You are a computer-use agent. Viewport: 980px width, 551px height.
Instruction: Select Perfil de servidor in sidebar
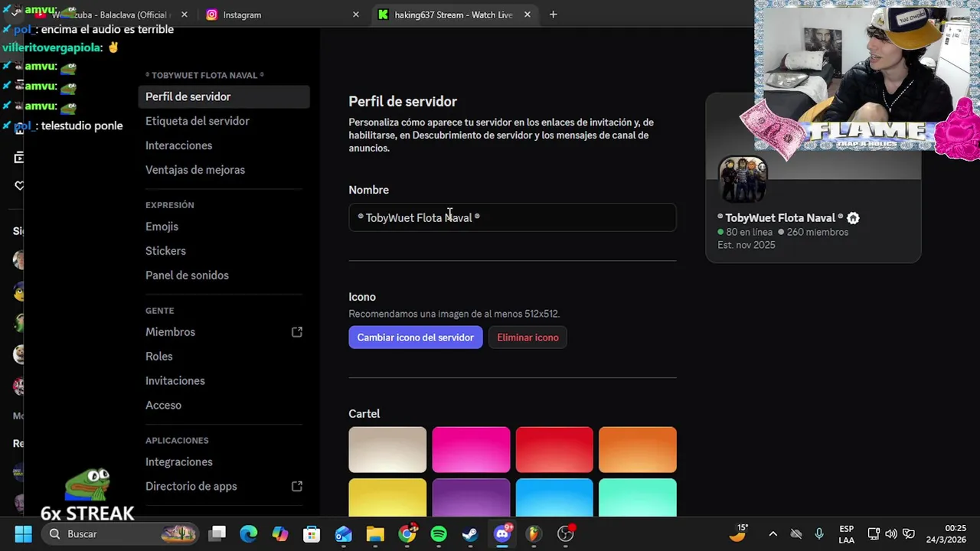click(x=224, y=96)
